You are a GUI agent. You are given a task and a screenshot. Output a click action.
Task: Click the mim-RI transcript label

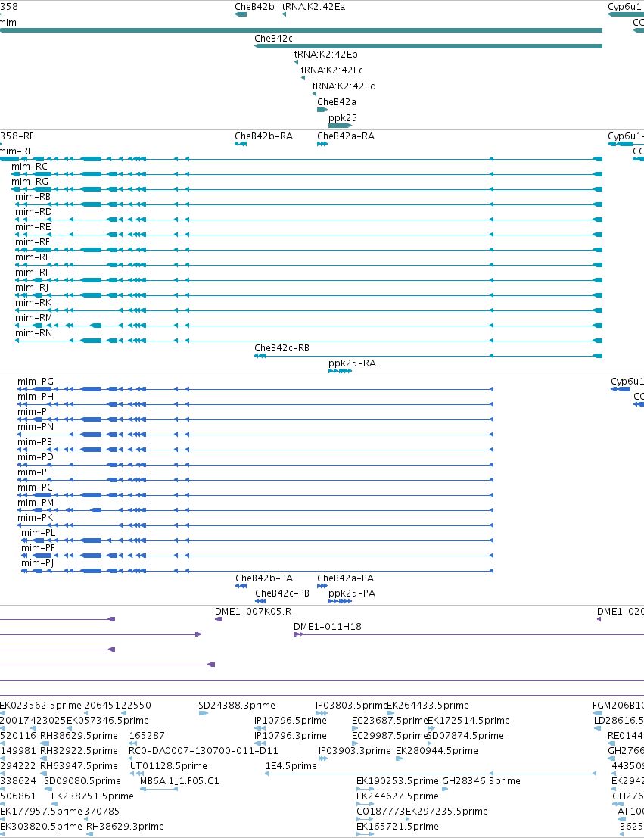pyautogui.click(x=32, y=273)
